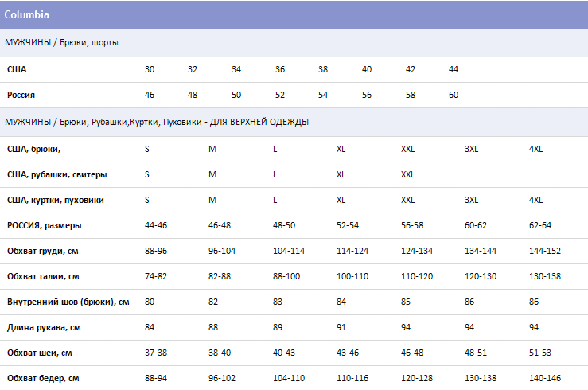Screen dimensions: 588x390
Task: Select the 'МУЖЧИНЫ / Брюки, шорты' section heading
Action: click(61, 42)
